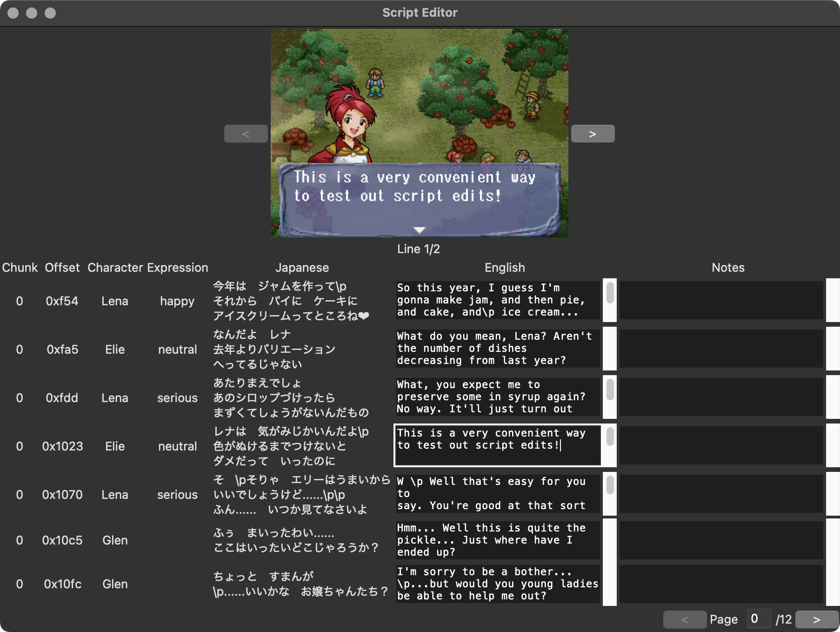Click the Japanese column header
This screenshot has width=840, height=632.
coord(303,268)
